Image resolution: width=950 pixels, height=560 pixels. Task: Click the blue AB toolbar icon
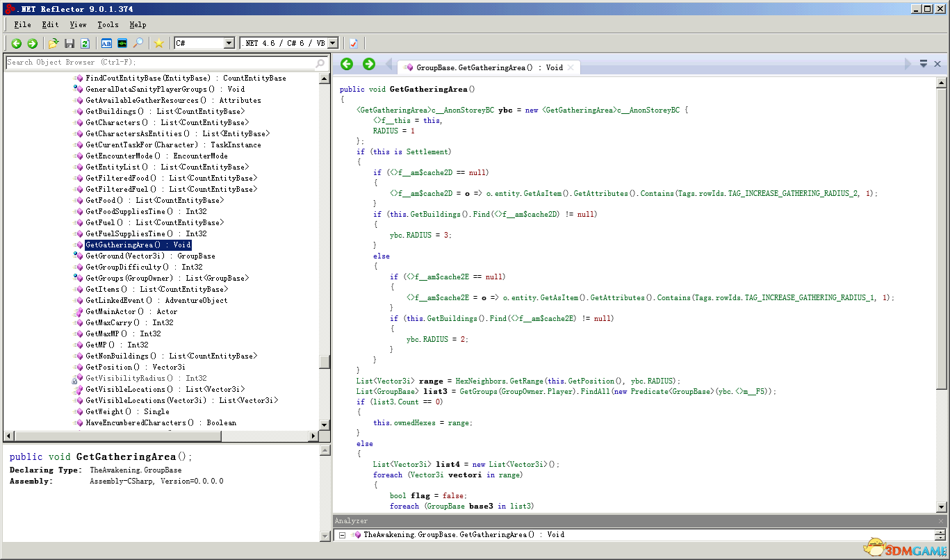point(106,43)
